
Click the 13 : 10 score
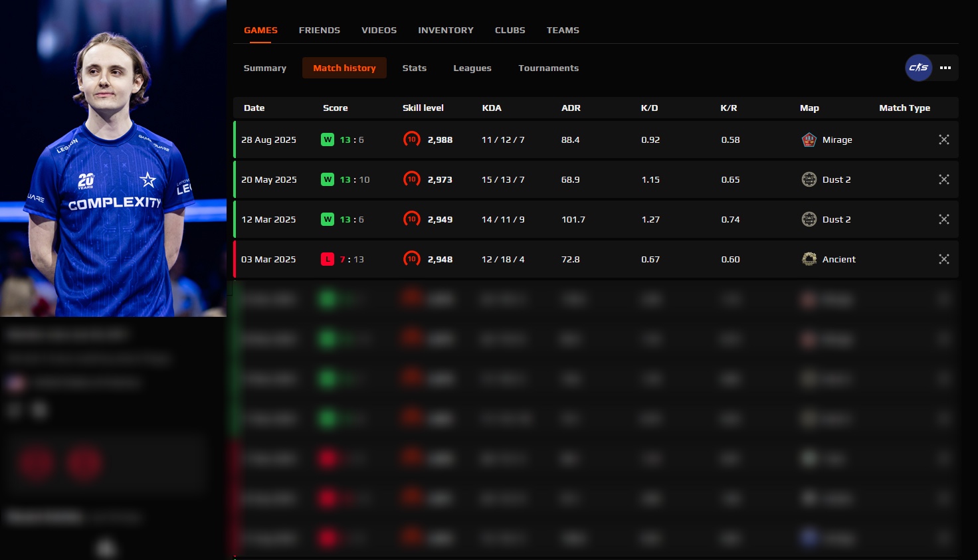(x=355, y=179)
